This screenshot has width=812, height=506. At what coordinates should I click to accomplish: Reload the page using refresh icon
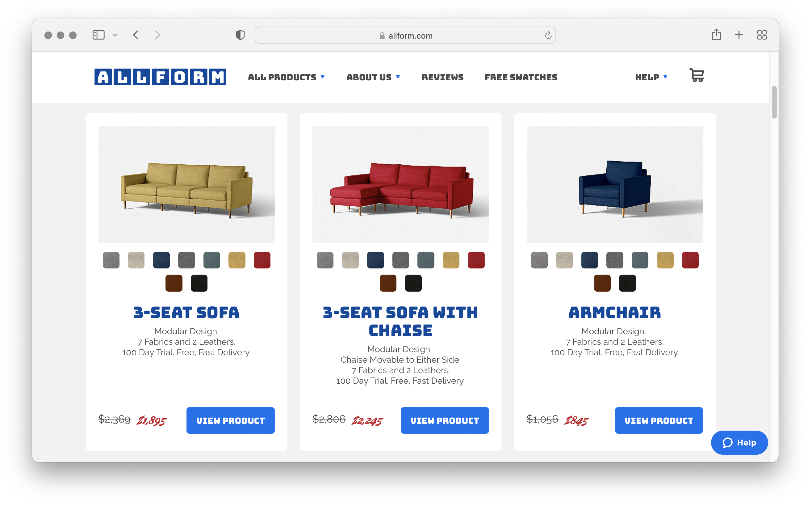(x=548, y=36)
